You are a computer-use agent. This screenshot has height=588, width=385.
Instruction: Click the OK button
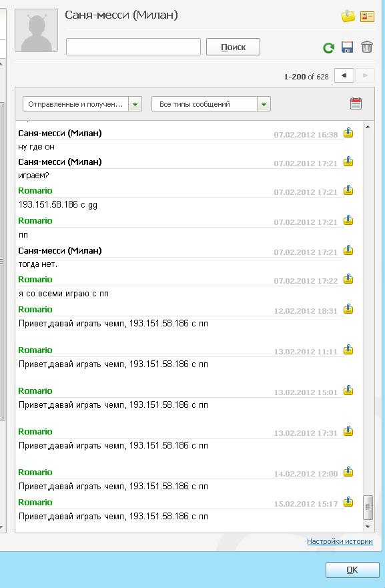(352, 569)
